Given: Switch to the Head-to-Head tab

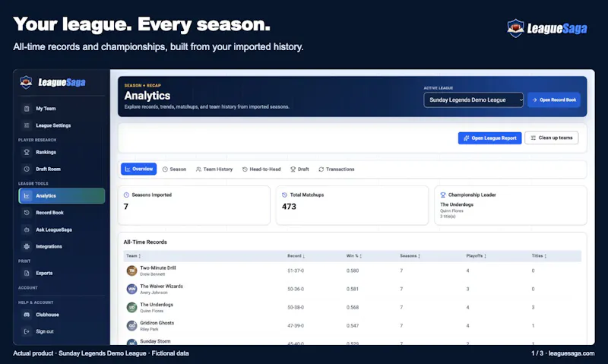Looking at the screenshot, I should tap(261, 169).
